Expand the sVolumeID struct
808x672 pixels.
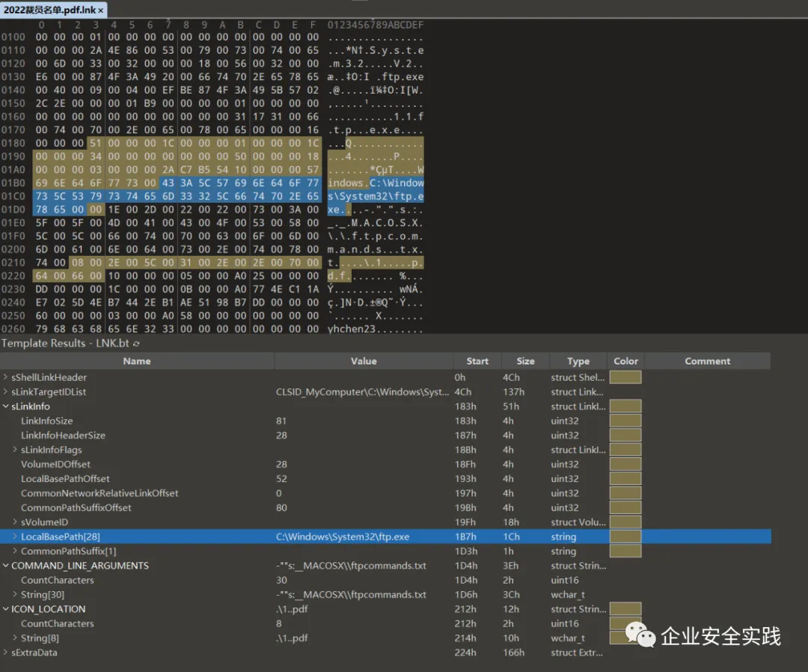tap(16, 522)
